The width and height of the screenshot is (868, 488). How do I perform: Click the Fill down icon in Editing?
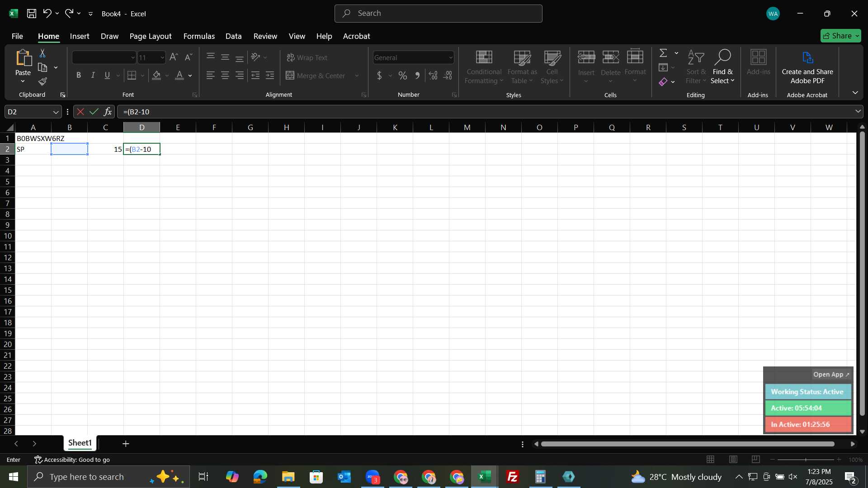[x=663, y=68]
